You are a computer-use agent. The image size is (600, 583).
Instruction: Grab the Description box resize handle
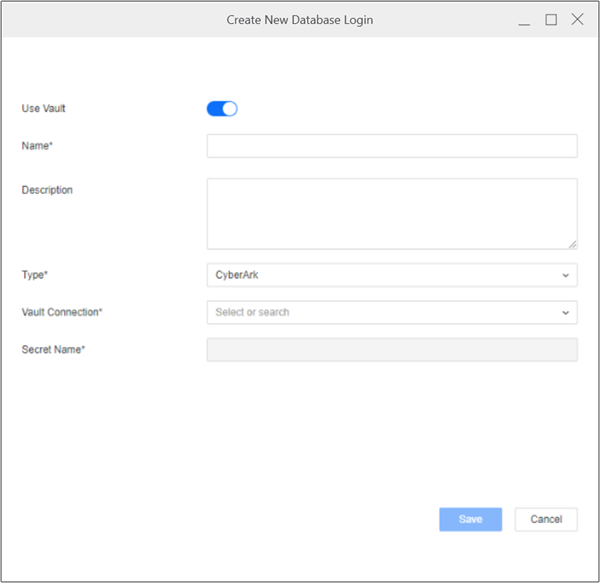[x=572, y=243]
